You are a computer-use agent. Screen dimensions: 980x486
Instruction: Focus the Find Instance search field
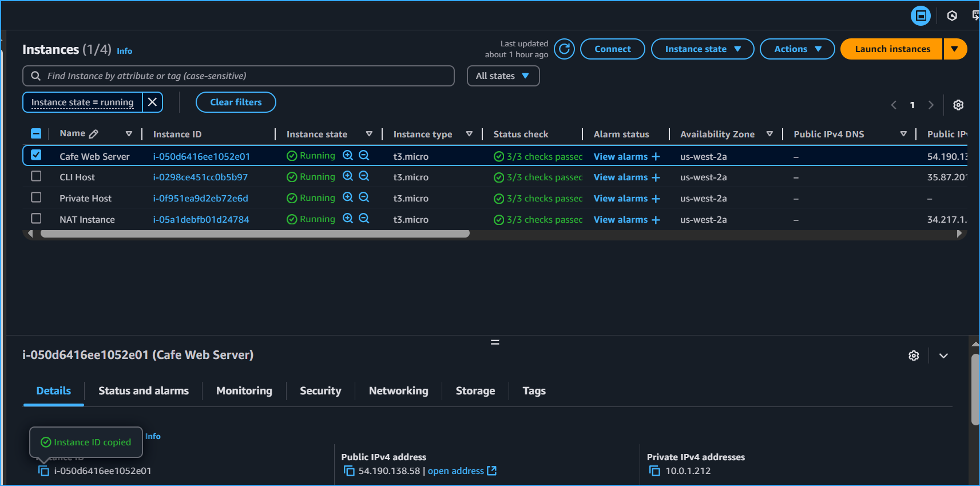pos(239,76)
